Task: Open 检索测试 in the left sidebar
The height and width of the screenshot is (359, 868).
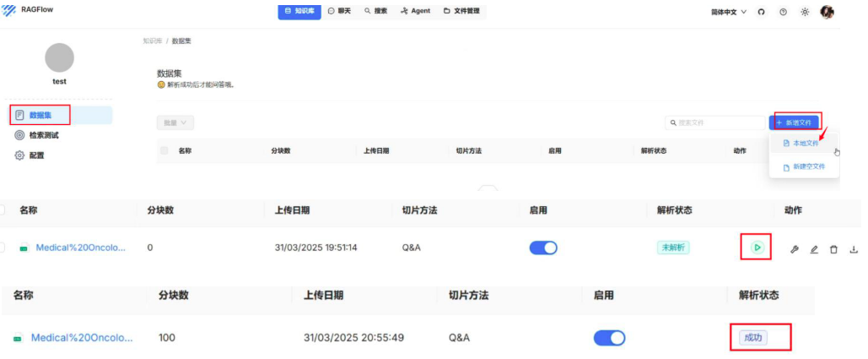Action: click(x=44, y=135)
